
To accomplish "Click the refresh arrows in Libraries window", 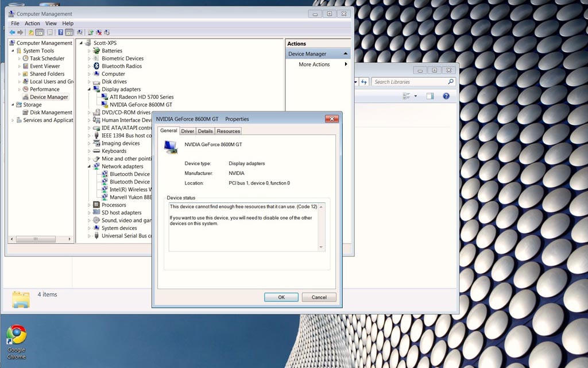I will click(x=363, y=82).
